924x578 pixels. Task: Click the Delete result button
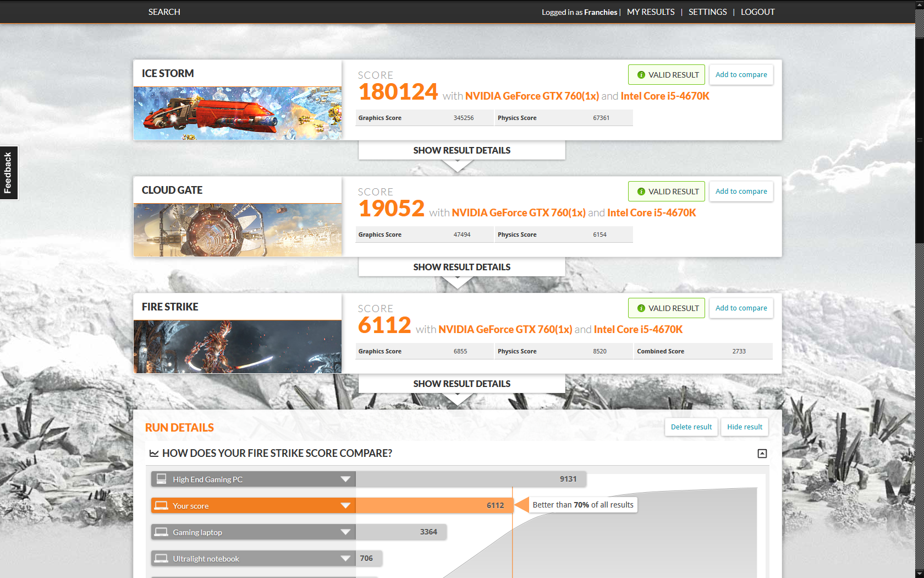tap(691, 427)
